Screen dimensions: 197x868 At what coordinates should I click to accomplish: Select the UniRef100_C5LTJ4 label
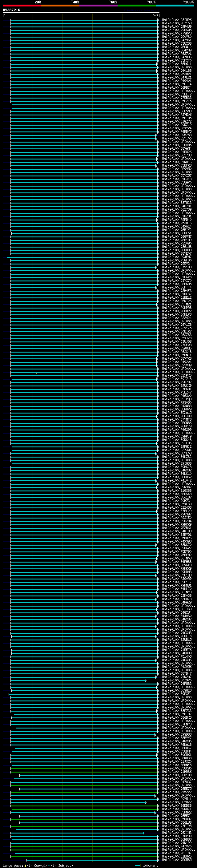point(176,84)
